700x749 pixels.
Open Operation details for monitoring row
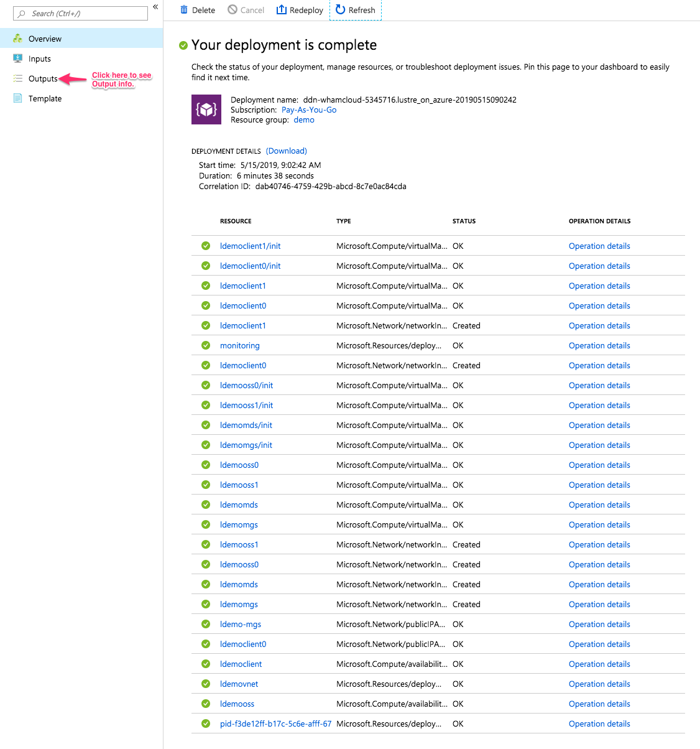(x=599, y=345)
